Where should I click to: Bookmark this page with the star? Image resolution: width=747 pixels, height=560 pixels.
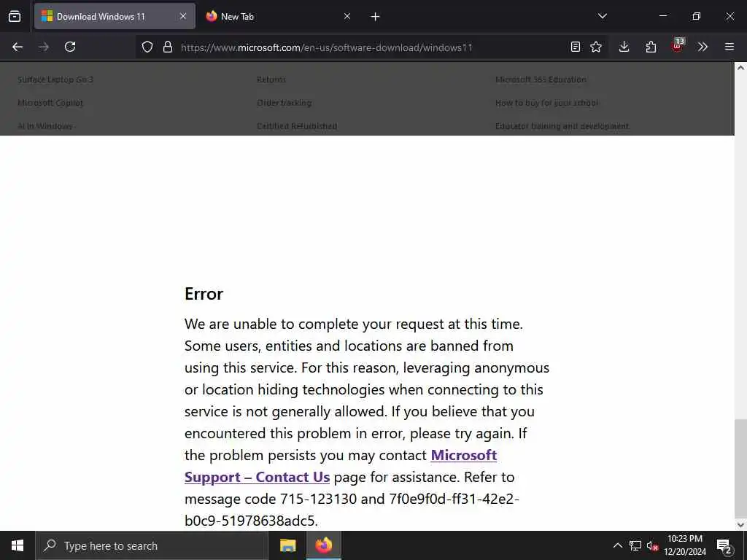(x=596, y=47)
